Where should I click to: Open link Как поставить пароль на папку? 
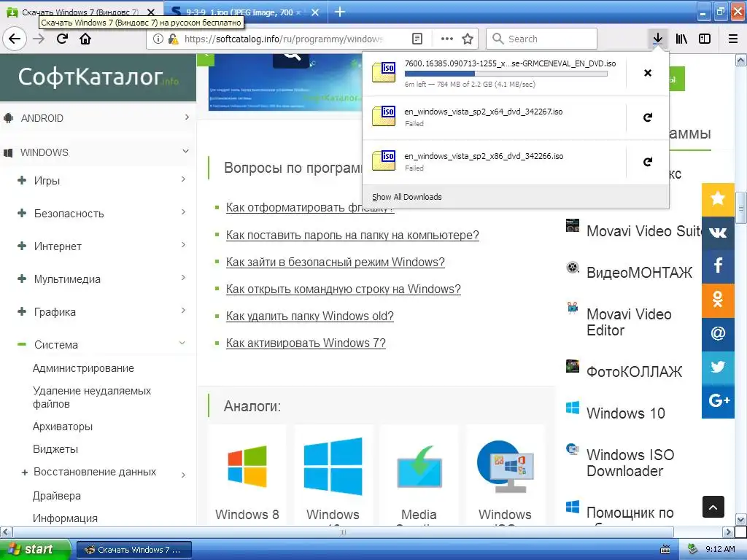click(352, 235)
